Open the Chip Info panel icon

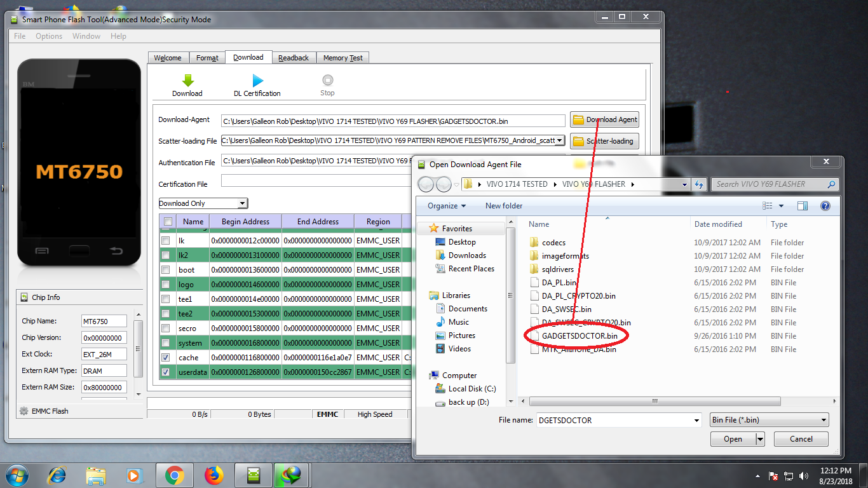[24, 297]
